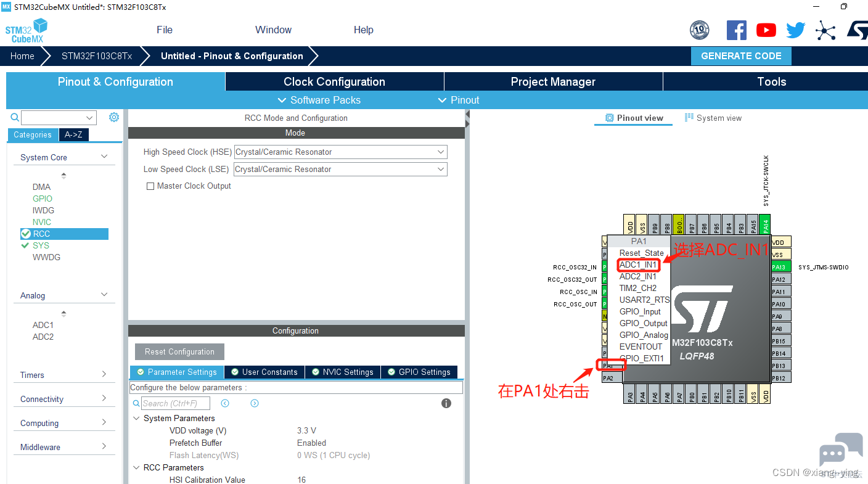Choose ADC2_IN1 from the PA1 menu
This screenshot has width=868, height=484.
pyautogui.click(x=638, y=276)
